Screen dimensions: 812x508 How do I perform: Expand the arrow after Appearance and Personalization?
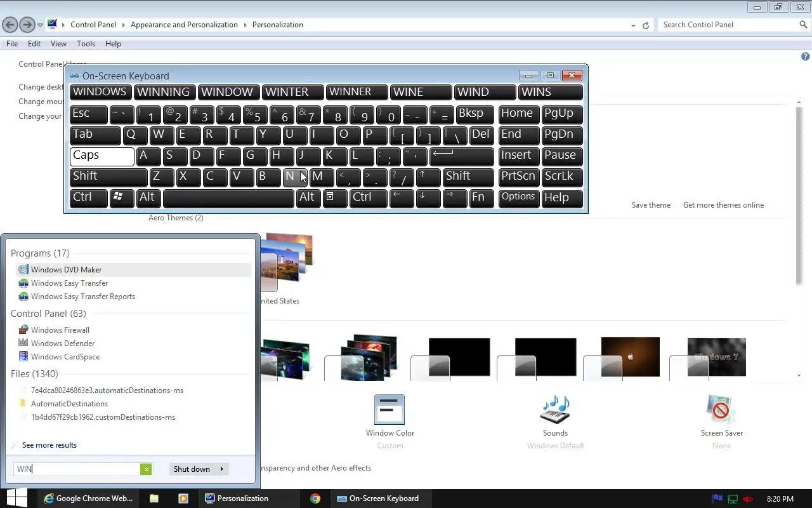pos(245,25)
